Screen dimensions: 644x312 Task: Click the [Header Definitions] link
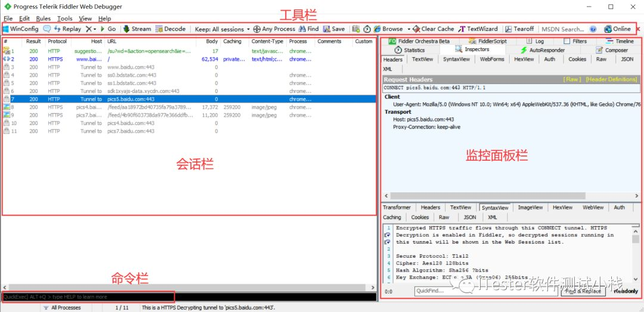(x=611, y=79)
